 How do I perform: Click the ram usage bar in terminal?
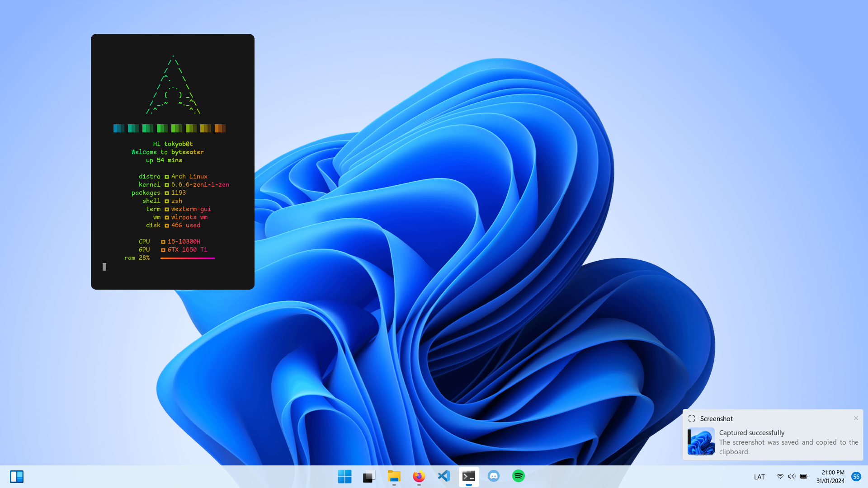point(187,258)
